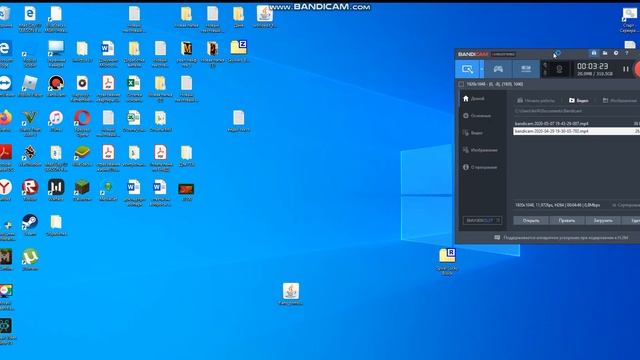Open the dropdown arrow beside screen recording mode

(482, 69)
